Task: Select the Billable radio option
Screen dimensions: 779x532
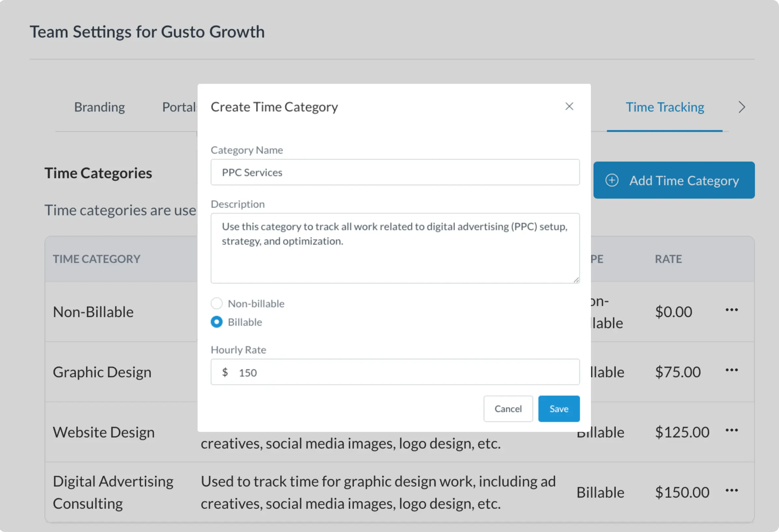Action: (216, 322)
